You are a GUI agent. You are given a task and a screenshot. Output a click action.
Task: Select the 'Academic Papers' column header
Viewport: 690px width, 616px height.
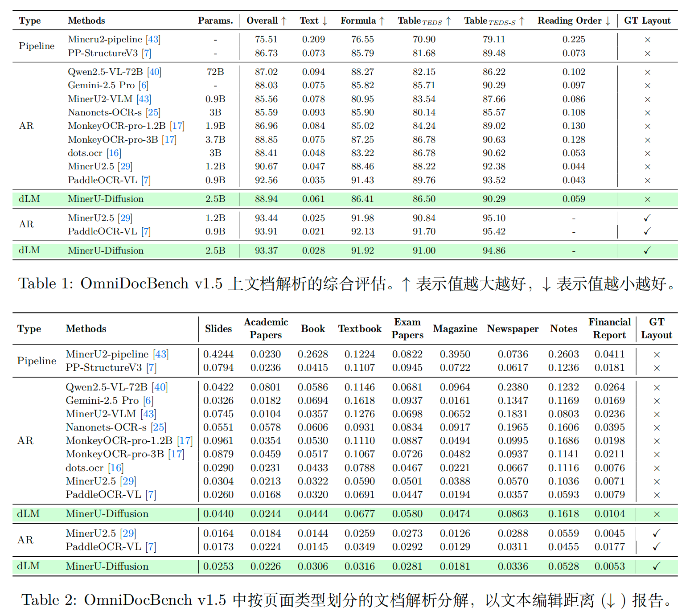pos(266,329)
